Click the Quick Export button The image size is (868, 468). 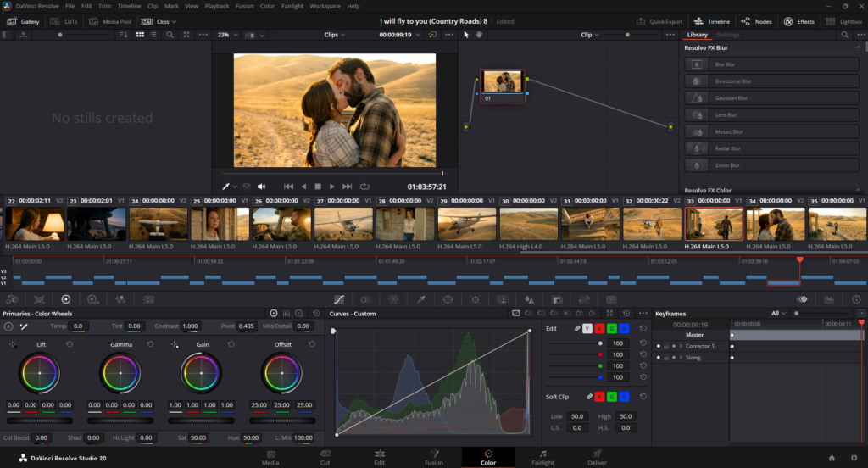pos(659,21)
